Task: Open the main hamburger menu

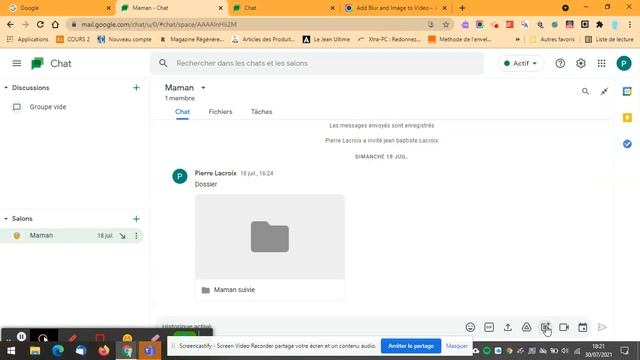Action: (17, 63)
